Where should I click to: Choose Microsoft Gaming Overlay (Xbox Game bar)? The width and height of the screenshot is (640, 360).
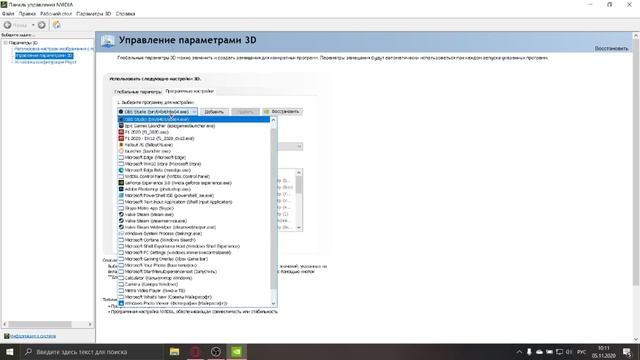point(194,259)
